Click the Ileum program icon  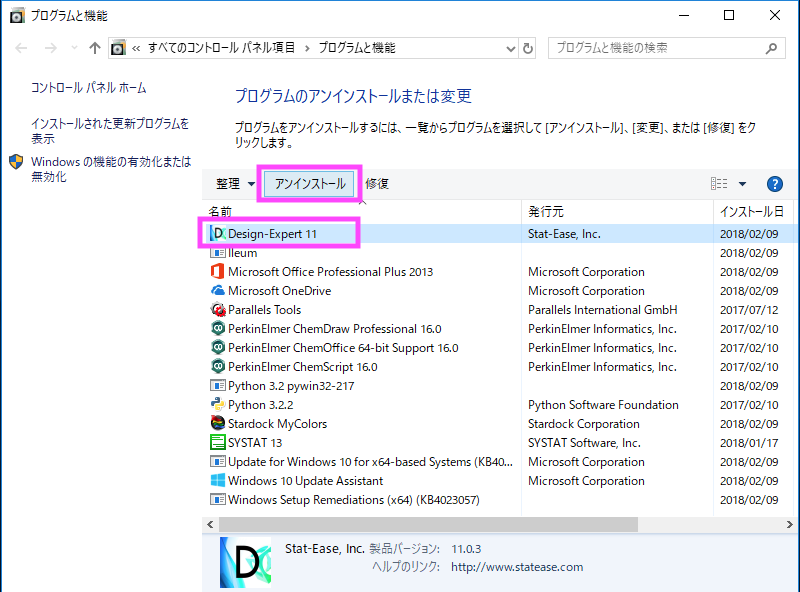(218, 253)
